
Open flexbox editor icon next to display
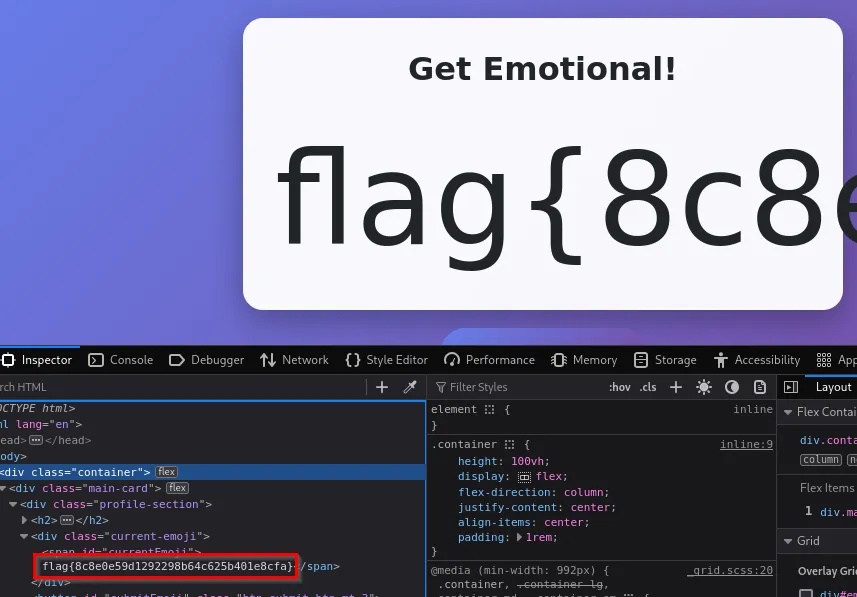point(524,477)
